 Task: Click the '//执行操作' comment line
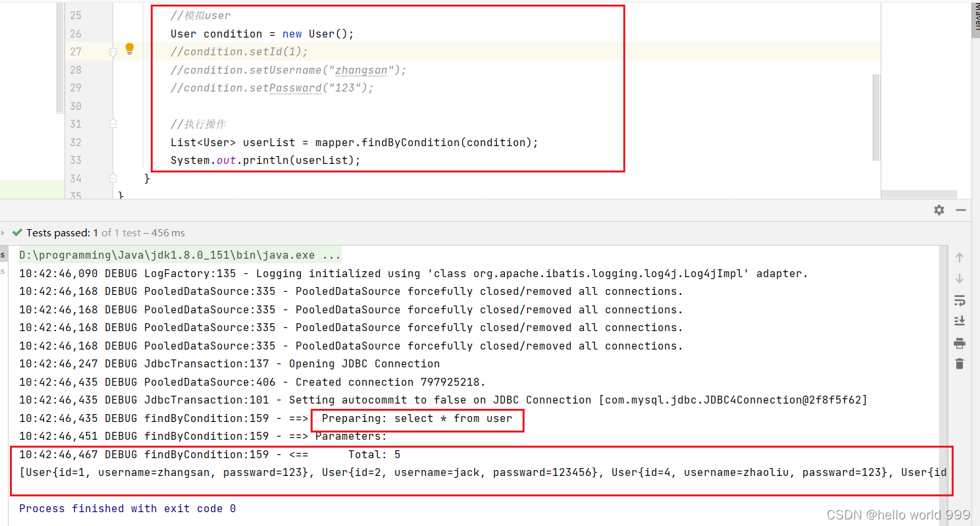[198, 124]
